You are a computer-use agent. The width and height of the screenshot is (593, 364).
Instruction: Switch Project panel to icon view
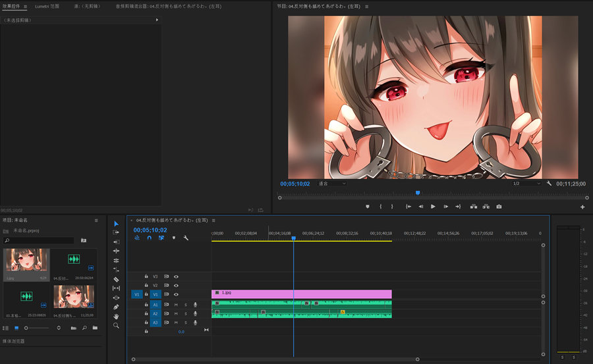(16, 328)
